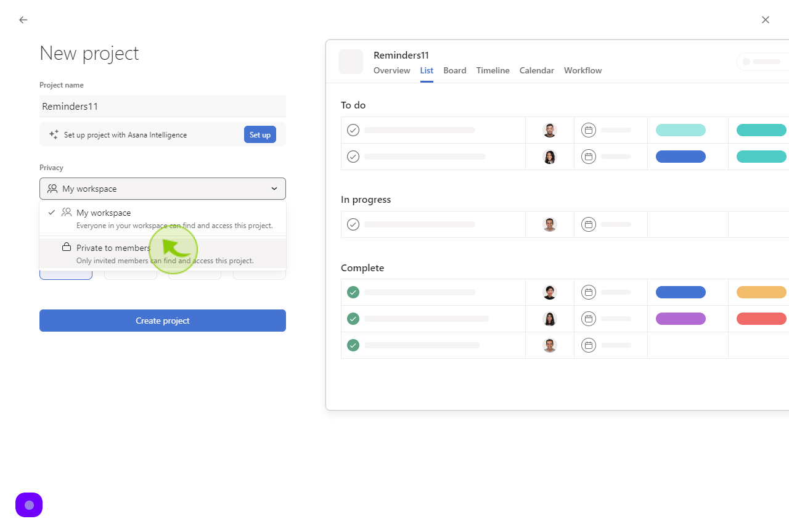
Task: Uncheck the completed task without color pills
Action: click(353, 345)
